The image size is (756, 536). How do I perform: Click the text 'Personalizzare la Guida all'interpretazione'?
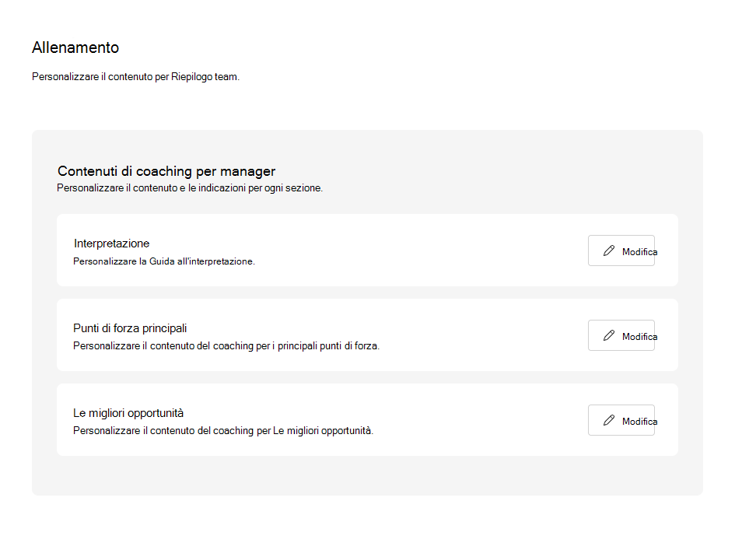click(x=164, y=261)
